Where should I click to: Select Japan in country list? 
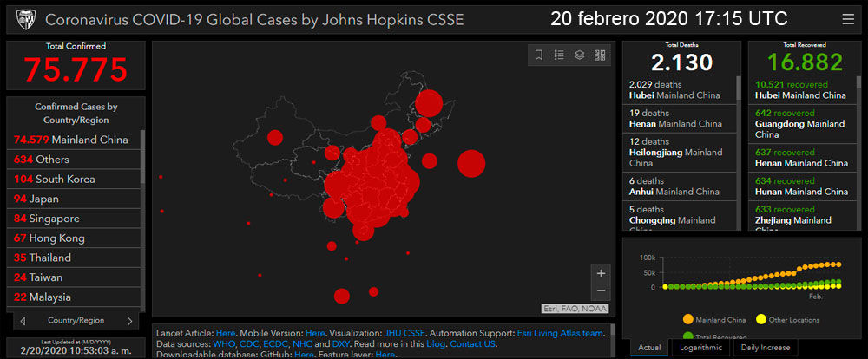click(x=74, y=199)
